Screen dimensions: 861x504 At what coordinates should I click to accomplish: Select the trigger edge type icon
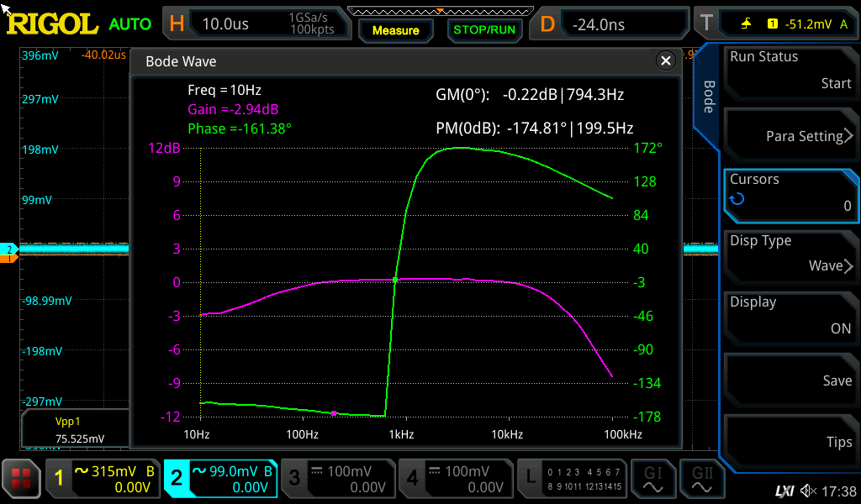(x=746, y=24)
